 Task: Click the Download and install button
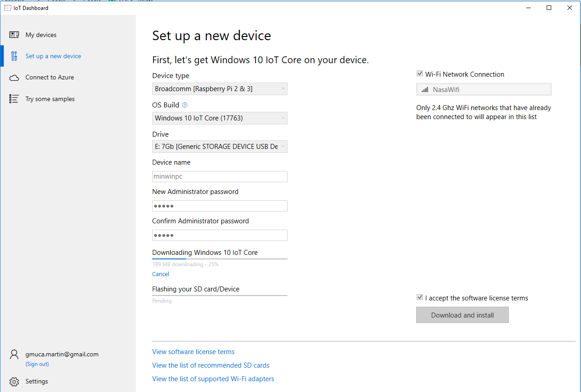[462, 315]
